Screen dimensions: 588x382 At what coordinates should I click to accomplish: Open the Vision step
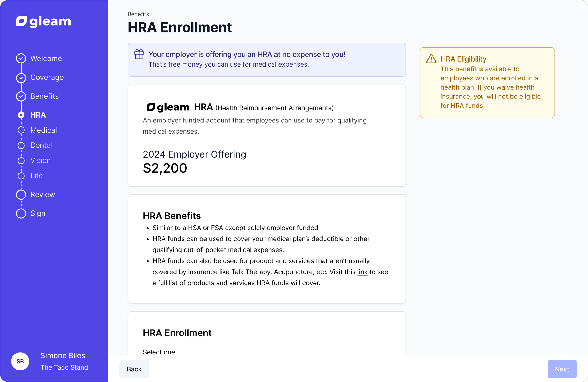tap(40, 161)
